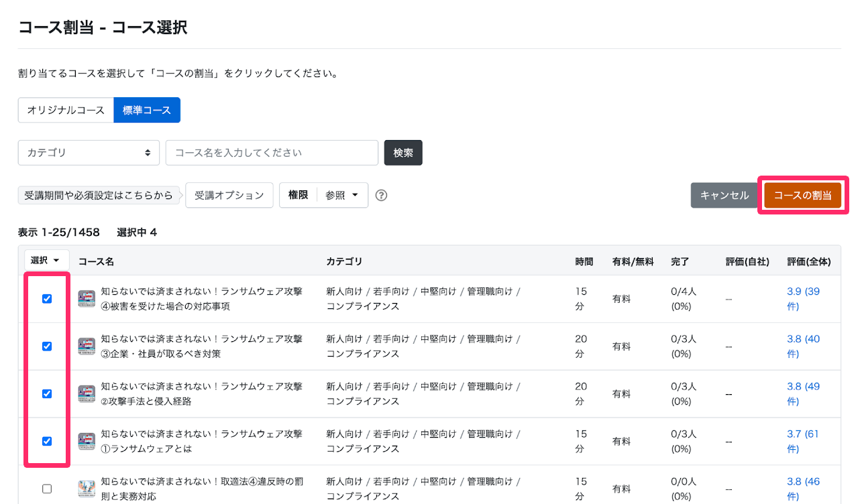The height and width of the screenshot is (504, 864).
Task: Click the 0/0人 (0%) completion cell
Action: (x=684, y=489)
